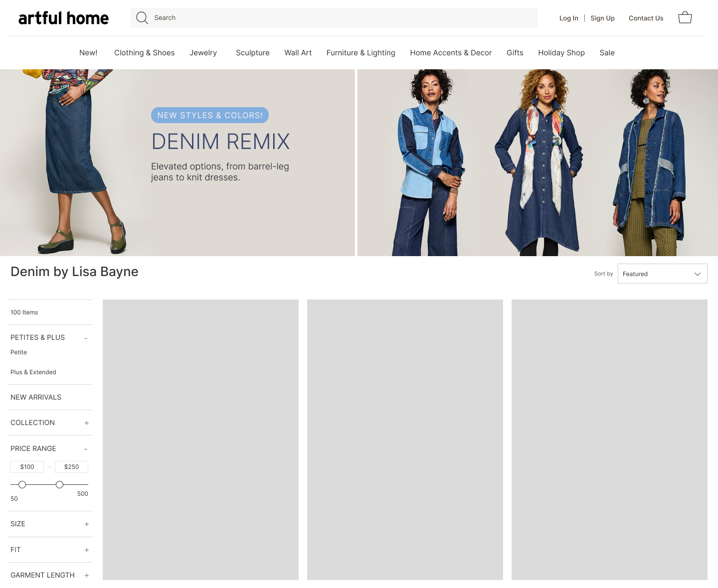Open the Sale section

click(607, 53)
